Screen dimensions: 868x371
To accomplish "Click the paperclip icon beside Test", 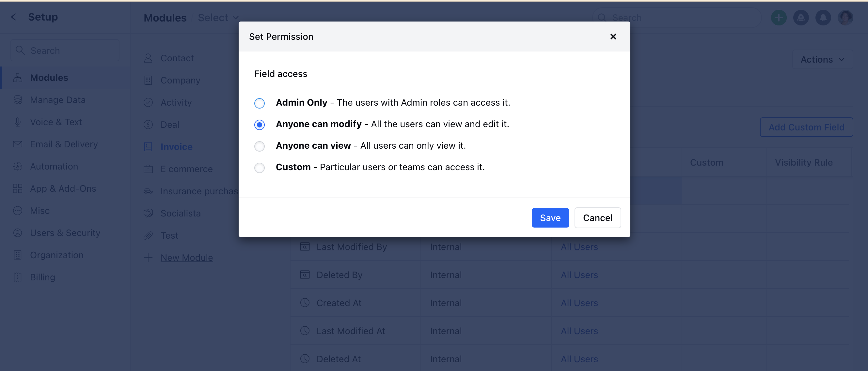I will 148,235.
